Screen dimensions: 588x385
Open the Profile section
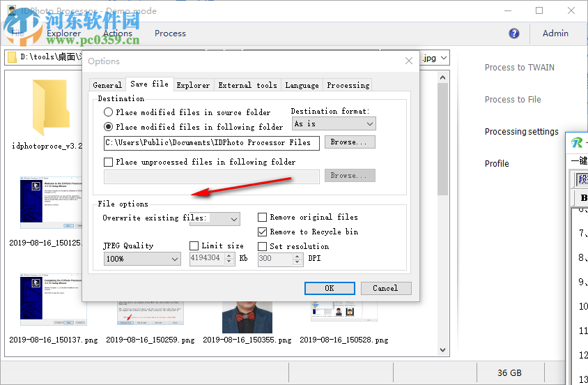coord(497,164)
